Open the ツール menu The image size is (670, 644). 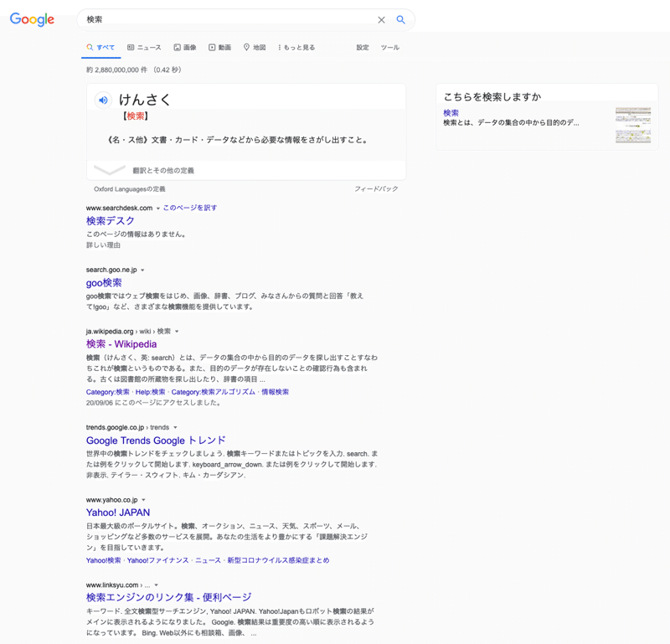(391, 48)
